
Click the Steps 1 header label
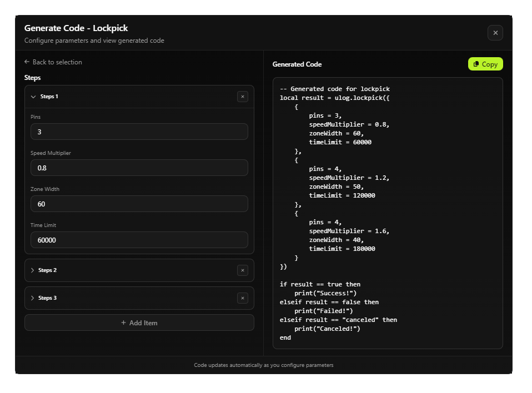[49, 97]
